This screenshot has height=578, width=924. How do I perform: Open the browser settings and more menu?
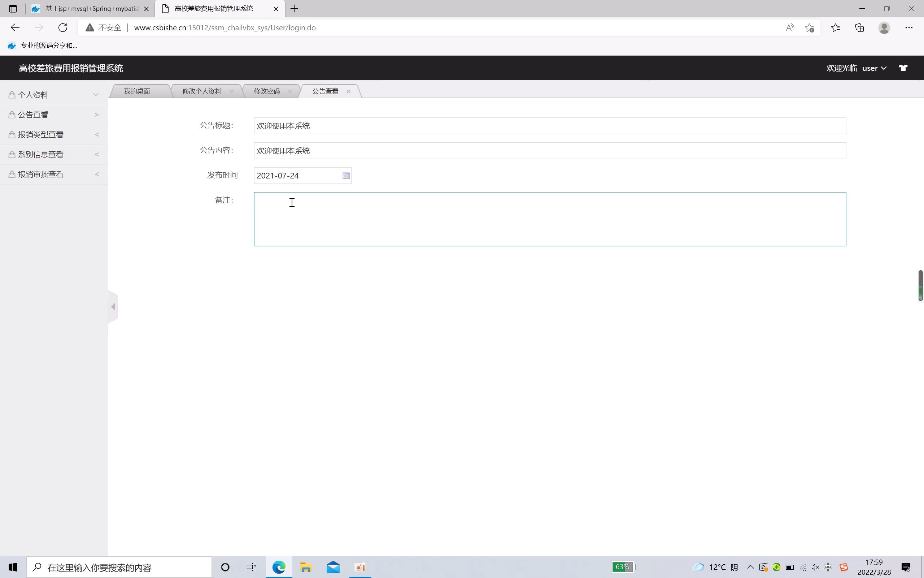point(909,27)
